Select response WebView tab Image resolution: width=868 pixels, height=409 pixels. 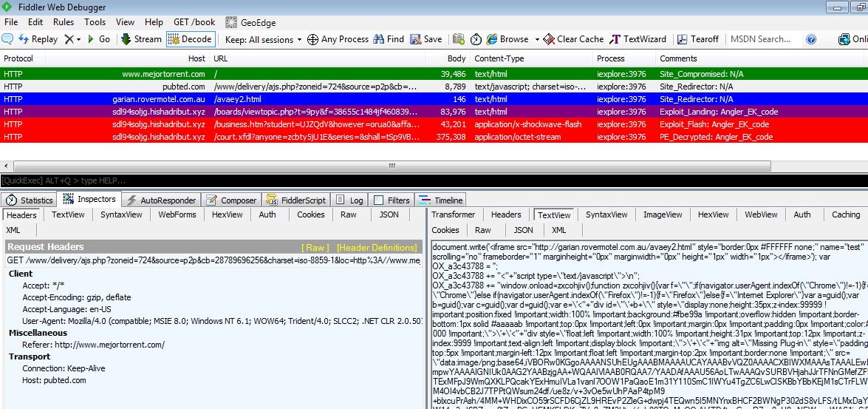[761, 214]
